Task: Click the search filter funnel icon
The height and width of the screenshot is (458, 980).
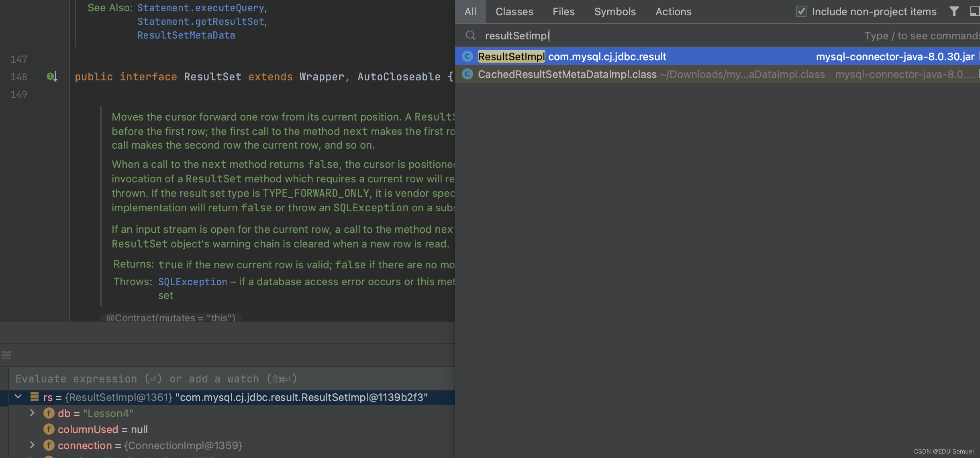Action: coord(954,11)
